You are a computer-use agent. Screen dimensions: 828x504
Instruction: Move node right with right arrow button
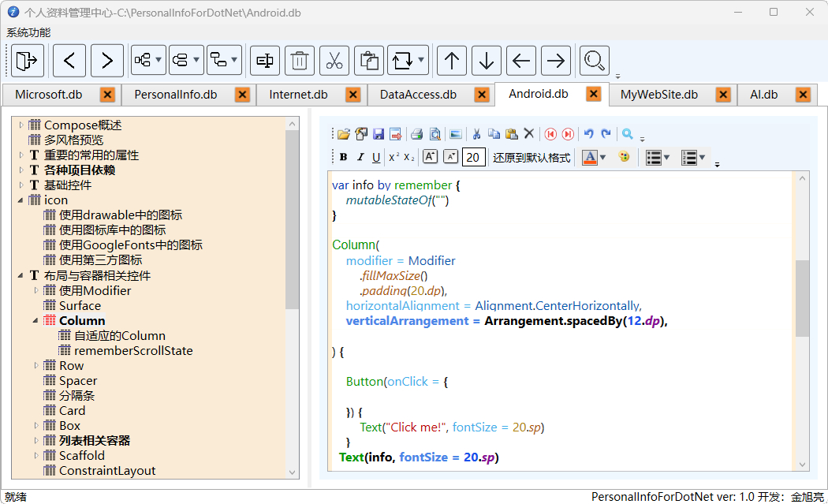click(556, 61)
